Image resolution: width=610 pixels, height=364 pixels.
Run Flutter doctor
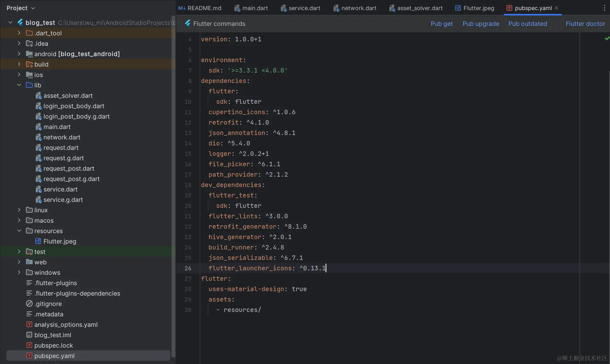click(x=585, y=24)
